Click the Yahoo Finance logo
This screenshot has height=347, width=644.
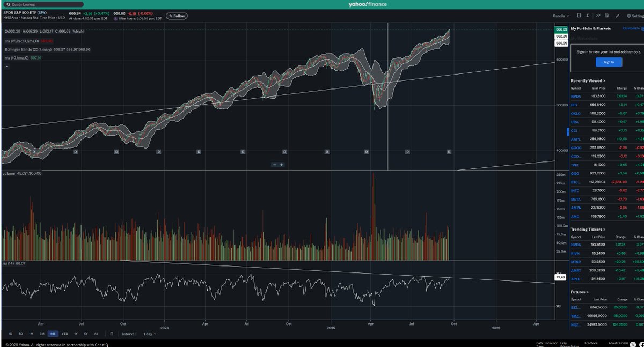tap(368, 4)
